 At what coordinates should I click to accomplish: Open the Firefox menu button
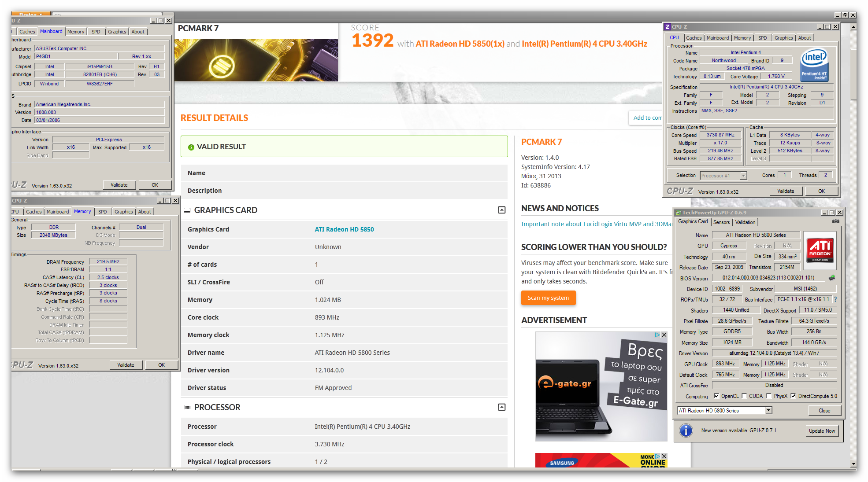pyautogui.click(x=30, y=14)
